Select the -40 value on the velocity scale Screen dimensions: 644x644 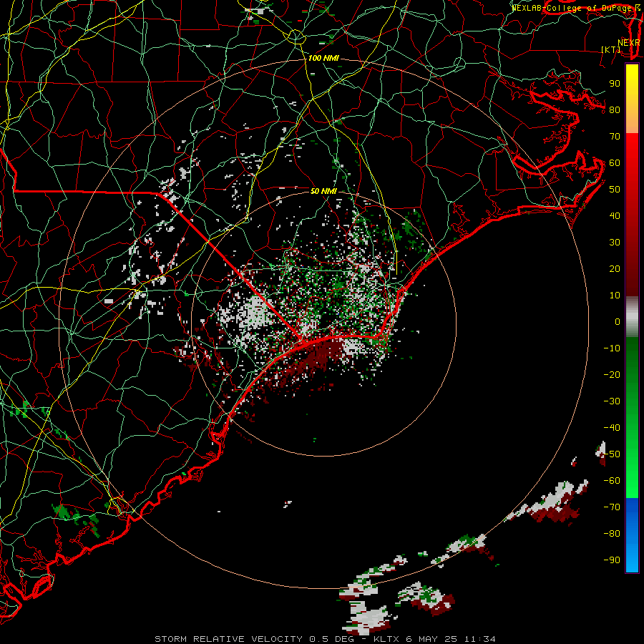612,428
